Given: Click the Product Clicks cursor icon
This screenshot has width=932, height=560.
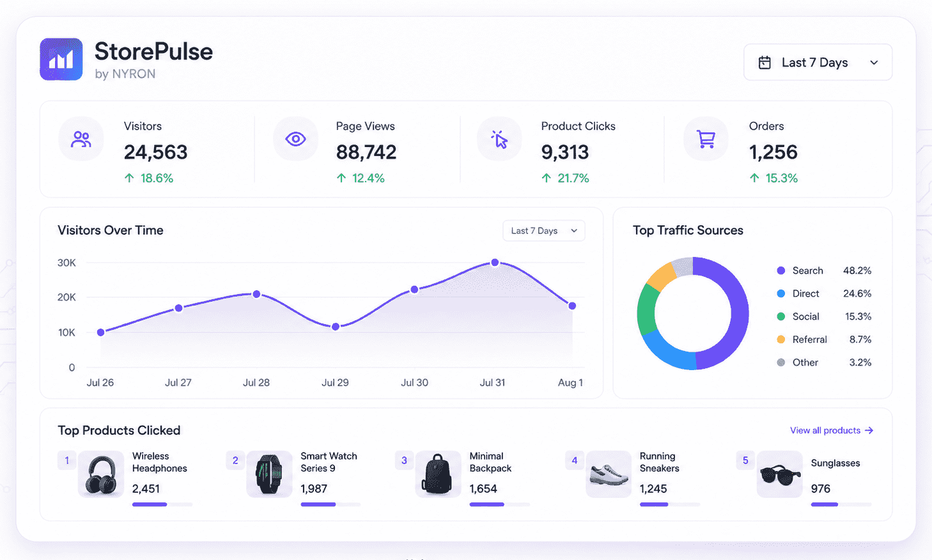Looking at the screenshot, I should point(499,139).
